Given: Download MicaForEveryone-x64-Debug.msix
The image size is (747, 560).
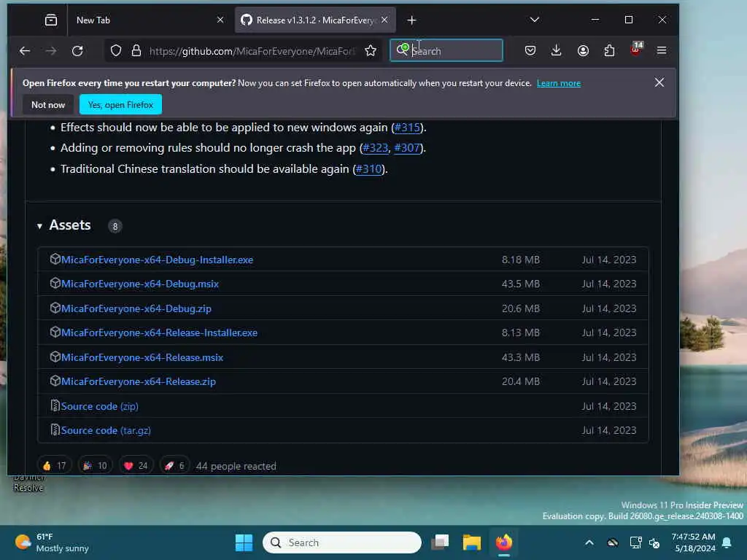Looking at the screenshot, I should (140, 284).
